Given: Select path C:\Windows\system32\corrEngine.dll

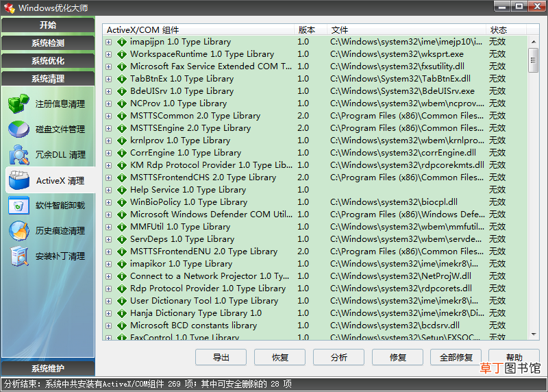Looking at the screenshot, I should pos(403,153).
